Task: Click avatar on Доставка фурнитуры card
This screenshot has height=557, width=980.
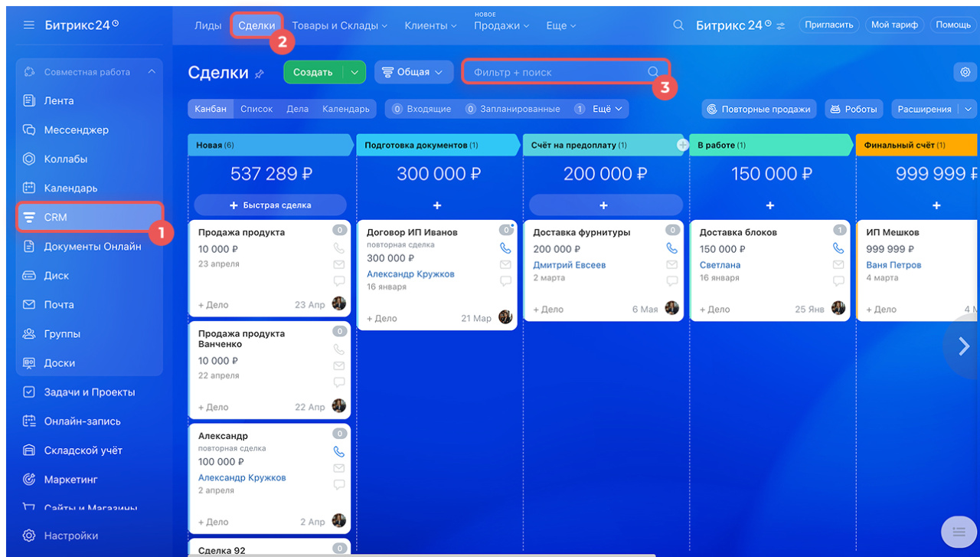Action: [x=671, y=308]
